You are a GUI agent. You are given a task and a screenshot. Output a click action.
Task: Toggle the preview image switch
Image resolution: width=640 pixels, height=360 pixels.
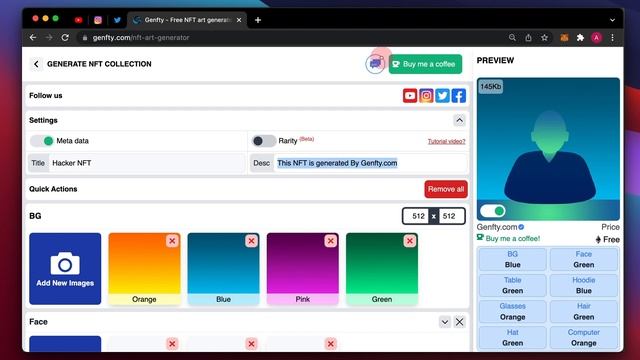(493, 211)
